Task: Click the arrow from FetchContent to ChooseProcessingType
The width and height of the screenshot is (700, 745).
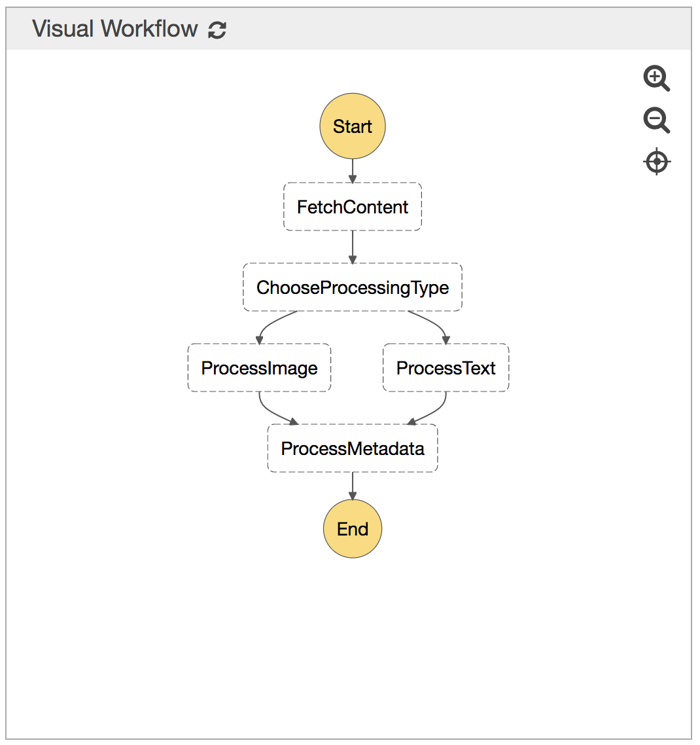Action: 353,247
